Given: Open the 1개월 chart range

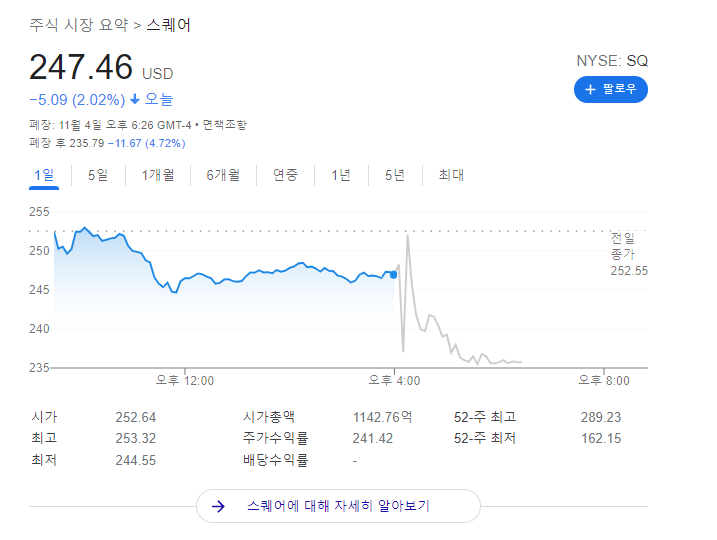Looking at the screenshot, I should [158, 175].
